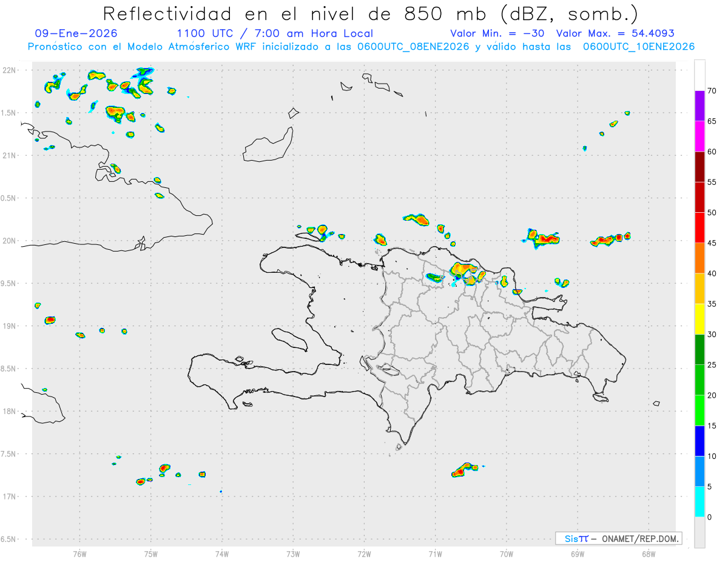Click the time label '1100 UTC / 7:00 am Hora Local'
Screen dimensions: 728x562
coord(275,34)
